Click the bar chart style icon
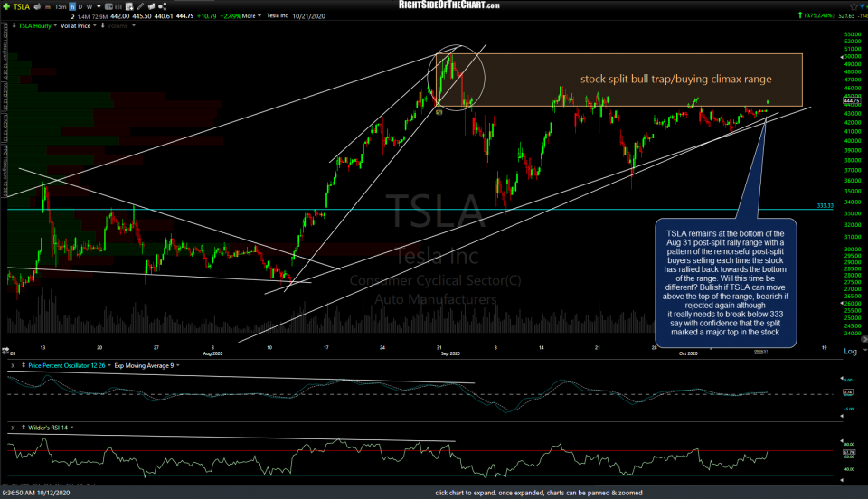 118,6
